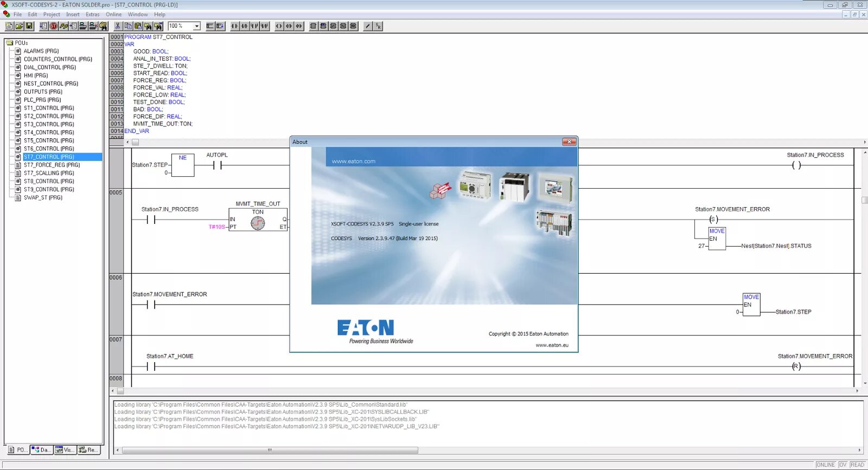Open the Project menu

52,15
